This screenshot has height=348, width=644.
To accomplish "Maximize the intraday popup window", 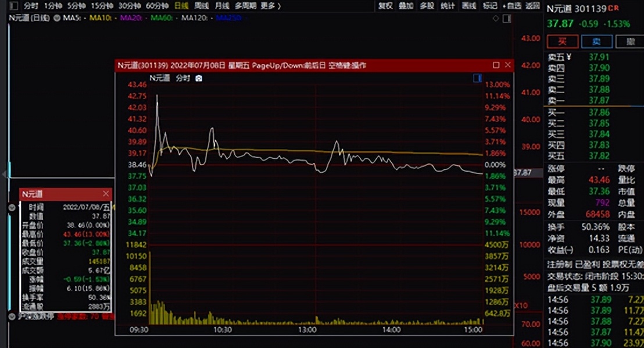I will pyautogui.click(x=496, y=65).
